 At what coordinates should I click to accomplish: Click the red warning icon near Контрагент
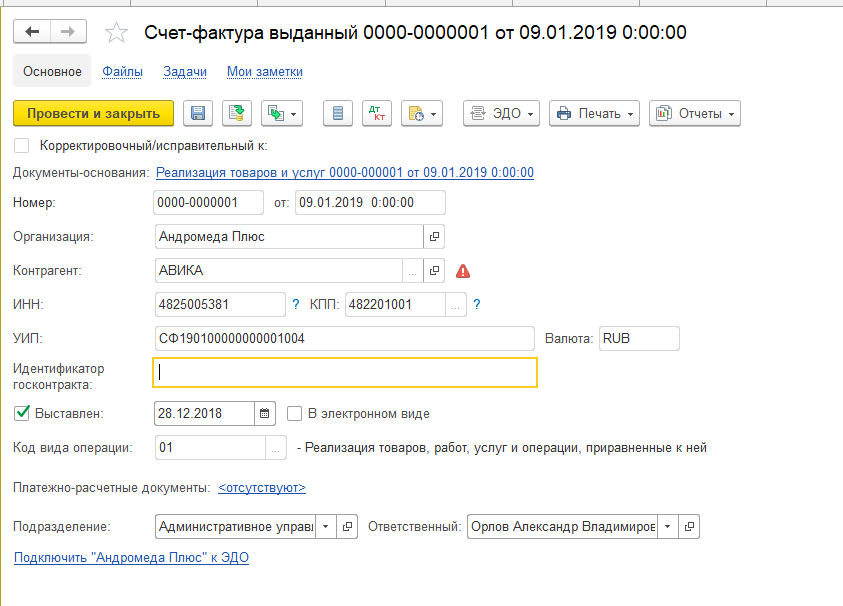pos(463,271)
